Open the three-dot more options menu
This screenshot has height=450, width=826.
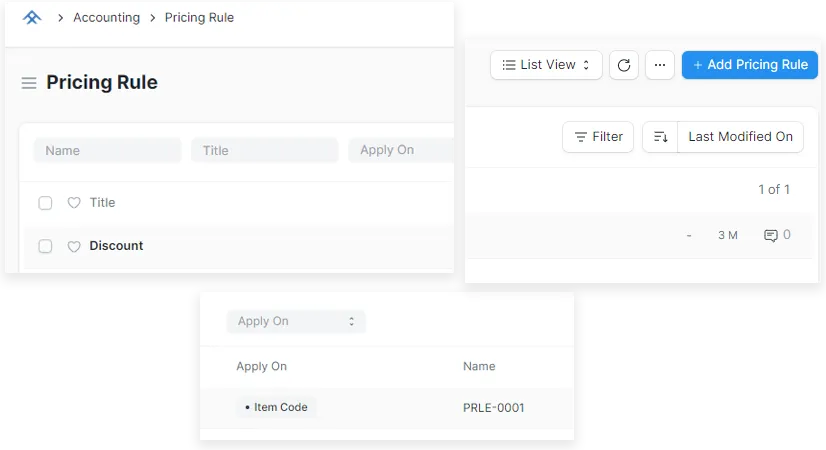659,65
